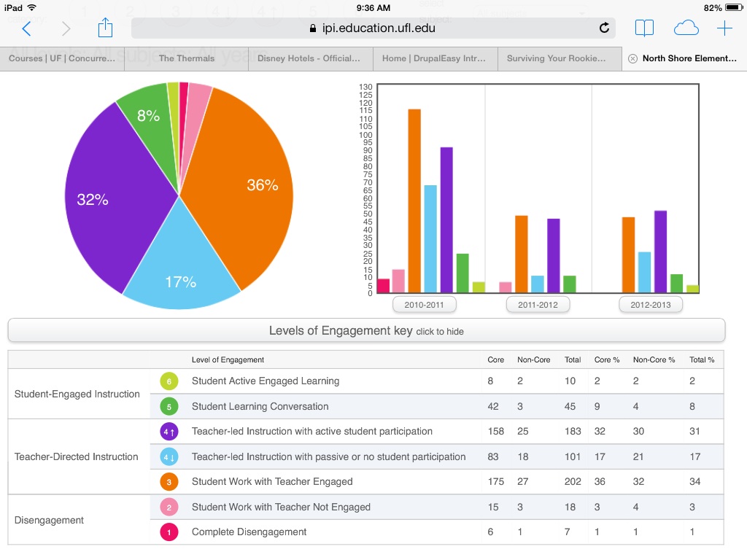Select the 2010-2011 year button
The image size is (747, 560).
[424, 305]
